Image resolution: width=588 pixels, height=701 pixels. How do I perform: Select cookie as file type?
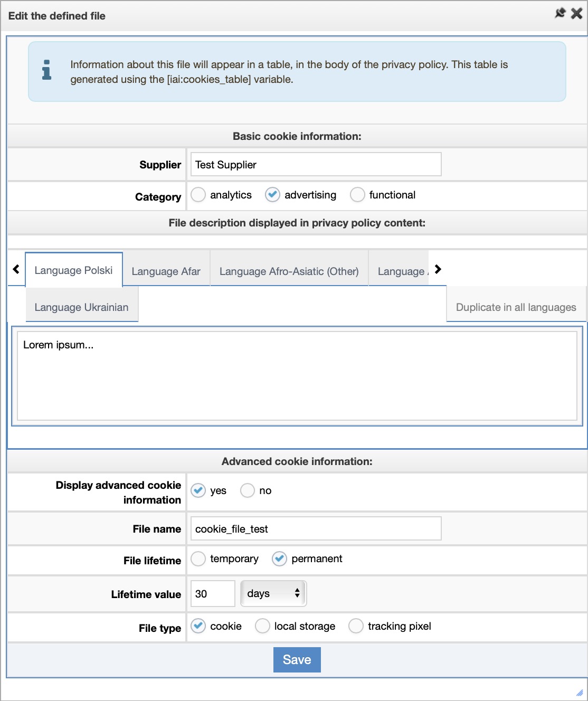(x=198, y=626)
